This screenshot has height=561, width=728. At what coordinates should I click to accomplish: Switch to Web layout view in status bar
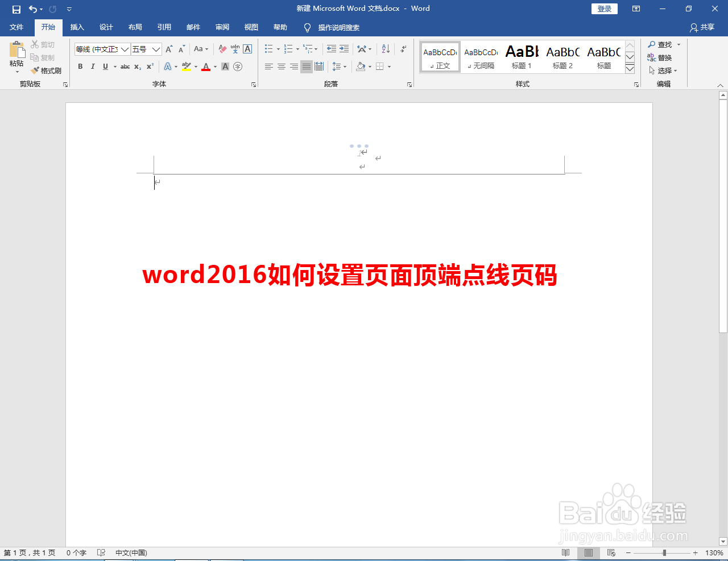tap(610, 552)
